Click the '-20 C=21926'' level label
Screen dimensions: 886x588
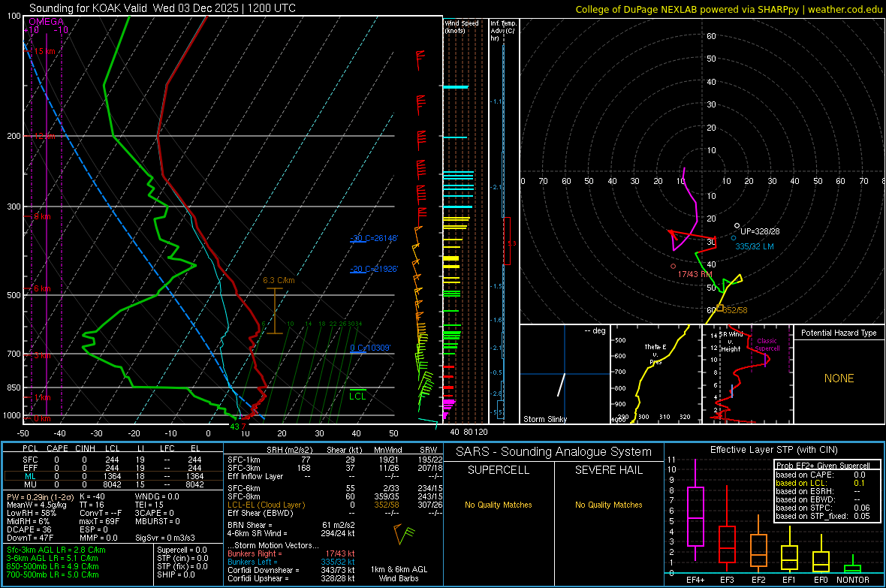pyautogui.click(x=375, y=269)
